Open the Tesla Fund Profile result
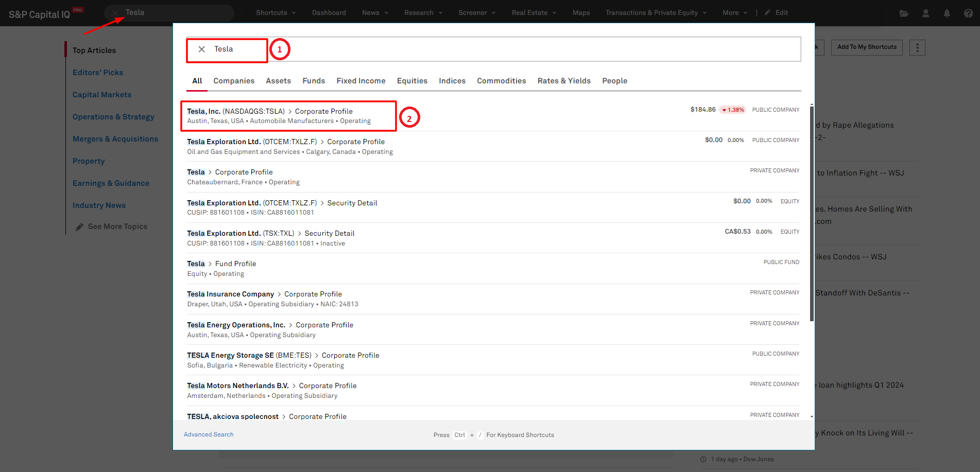The height and width of the screenshot is (472, 980). (x=492, y=269)
